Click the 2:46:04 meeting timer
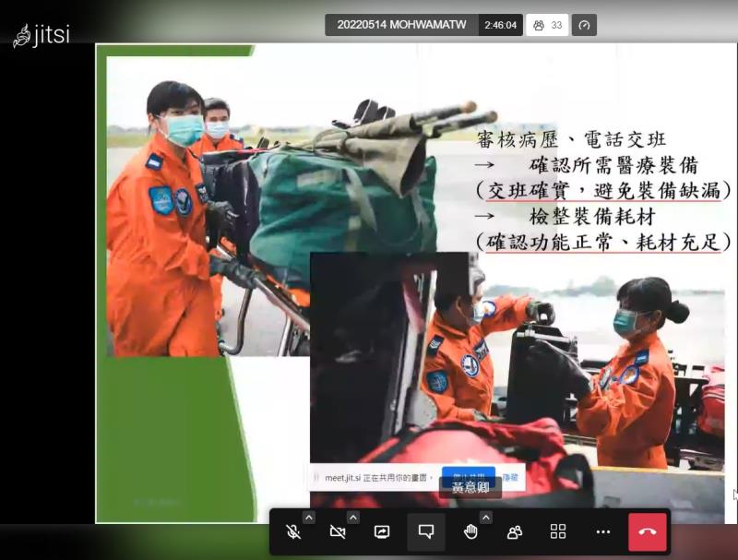This screenshot has height=560, width=738. click(502, 25)
